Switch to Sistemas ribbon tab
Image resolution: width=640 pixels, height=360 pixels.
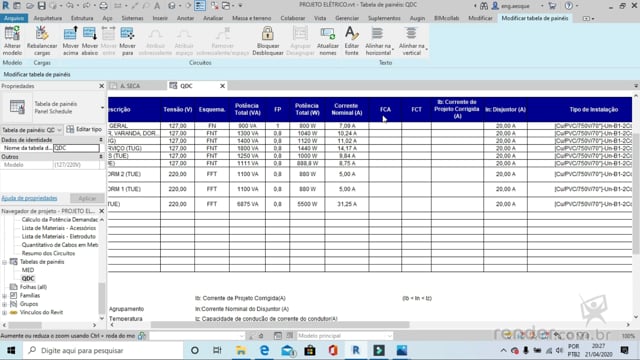(x=132, y=18)
